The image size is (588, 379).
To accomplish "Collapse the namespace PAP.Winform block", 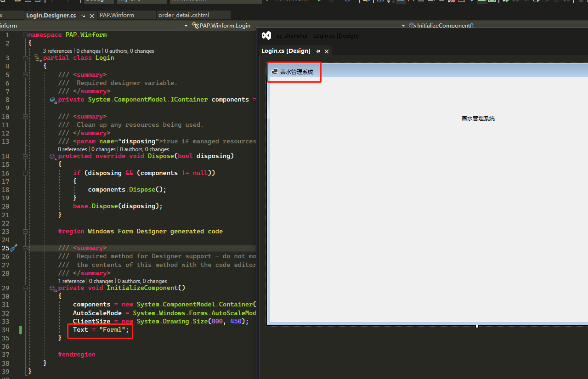I will (25, 35).
